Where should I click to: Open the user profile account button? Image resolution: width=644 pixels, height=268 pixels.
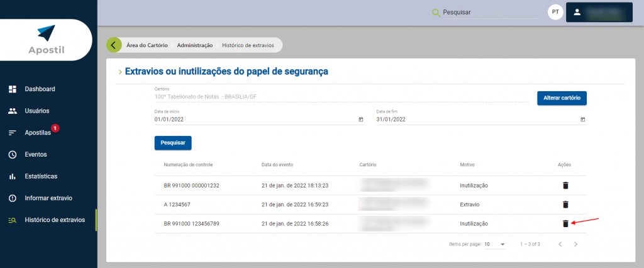[599, 13]
